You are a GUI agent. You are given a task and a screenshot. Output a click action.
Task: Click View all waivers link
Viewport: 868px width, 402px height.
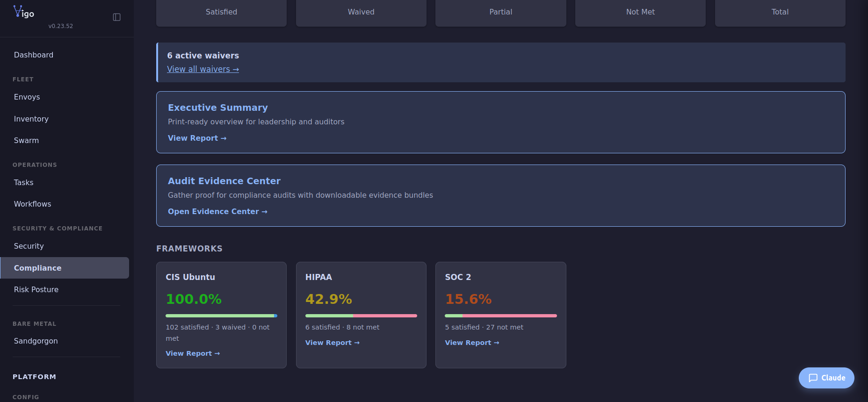click(x=203, y=69)
